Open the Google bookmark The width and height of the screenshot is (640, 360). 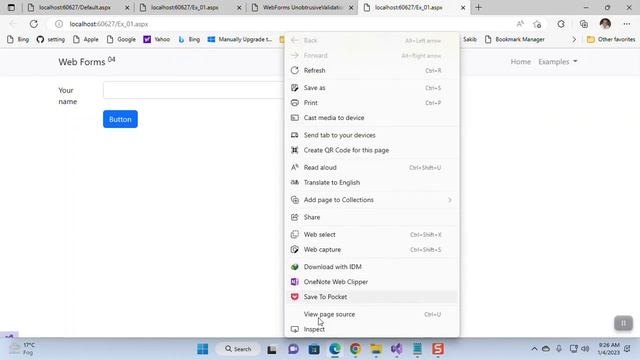click(121, 40)
